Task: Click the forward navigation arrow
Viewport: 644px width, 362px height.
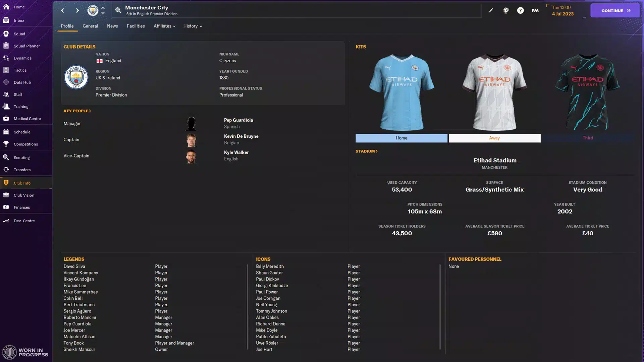Action: point(77,10)
